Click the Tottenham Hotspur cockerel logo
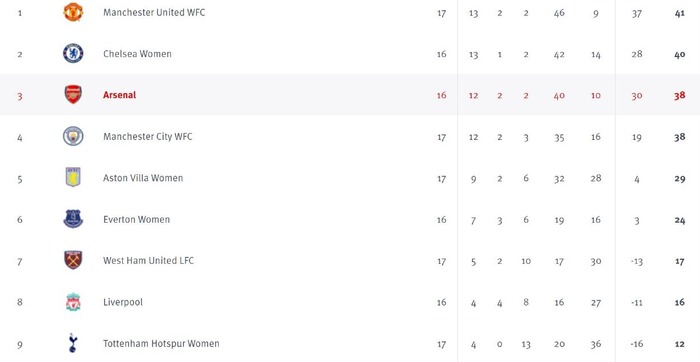This screenshot has width=700, height=362. tap(73, 343)
